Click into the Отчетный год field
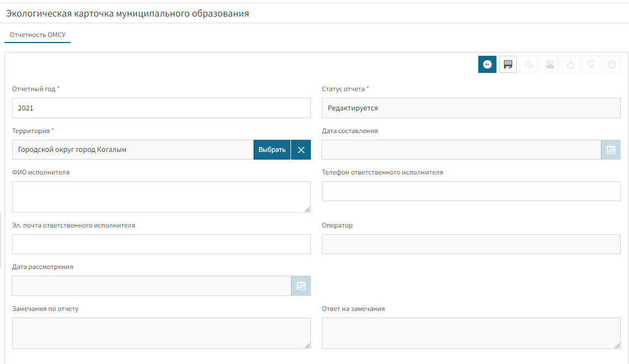This screenshot has height=364, width=629. 161,108
